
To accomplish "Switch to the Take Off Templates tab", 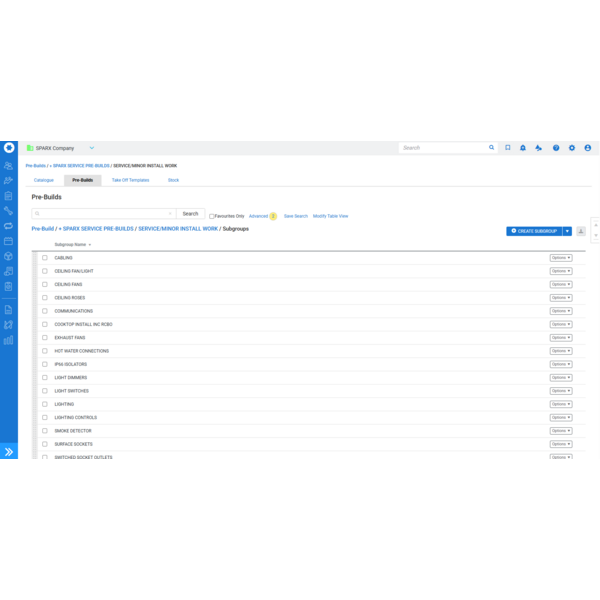I will 130,180.
